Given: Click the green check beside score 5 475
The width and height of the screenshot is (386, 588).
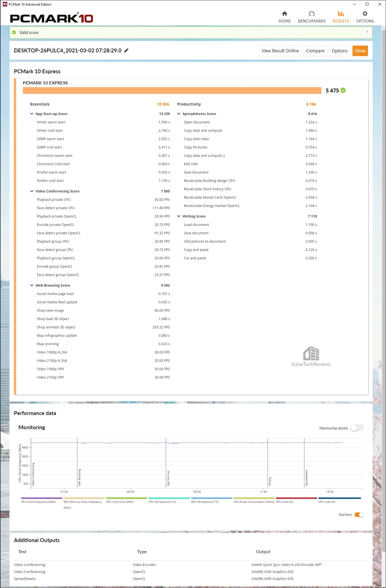Looking at the screenshot, I should (x=343, y=90).
